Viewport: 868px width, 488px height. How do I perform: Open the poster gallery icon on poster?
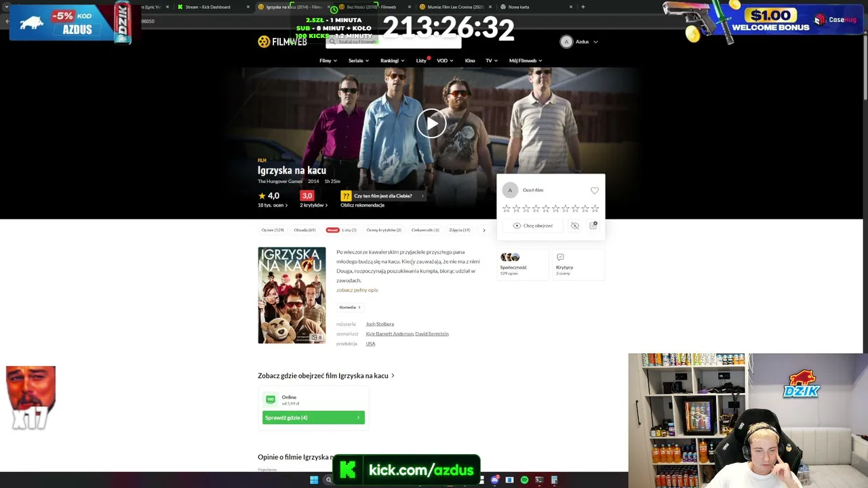[315, 338]
